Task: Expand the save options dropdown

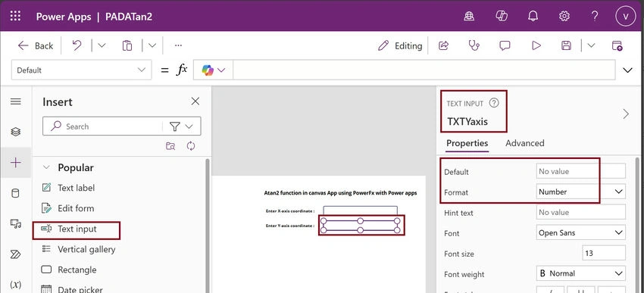Action: click(591, 45)
